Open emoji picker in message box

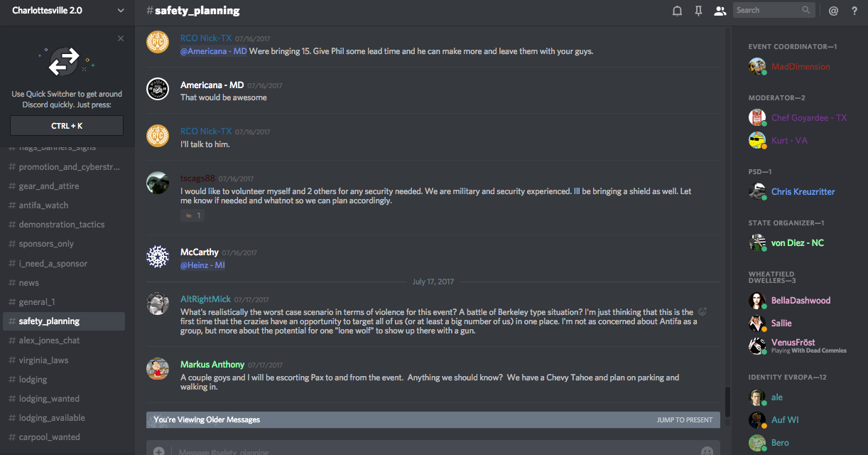point(707,451)
